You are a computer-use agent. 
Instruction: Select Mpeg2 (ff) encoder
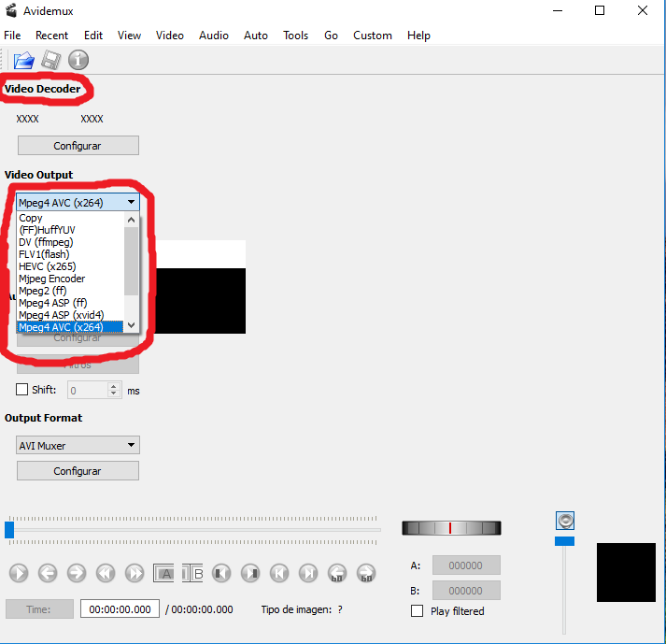(x=70, y=291)
